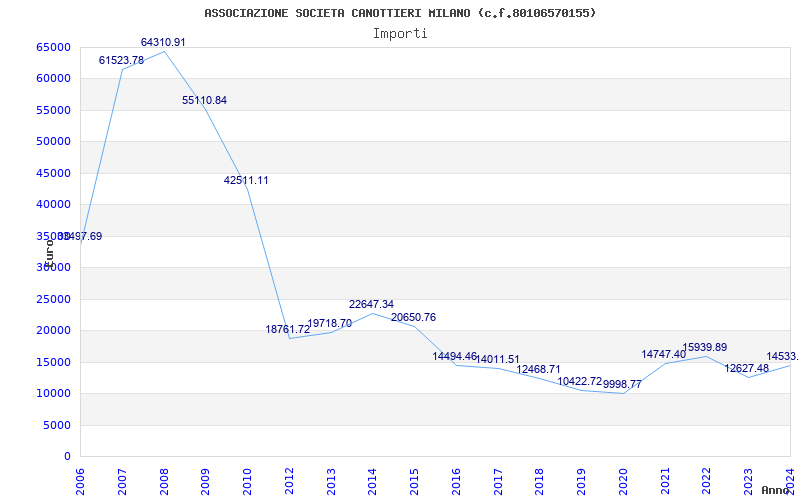Select the 14011.51 data label
This screenshot has width=800, height=500.
497,359
